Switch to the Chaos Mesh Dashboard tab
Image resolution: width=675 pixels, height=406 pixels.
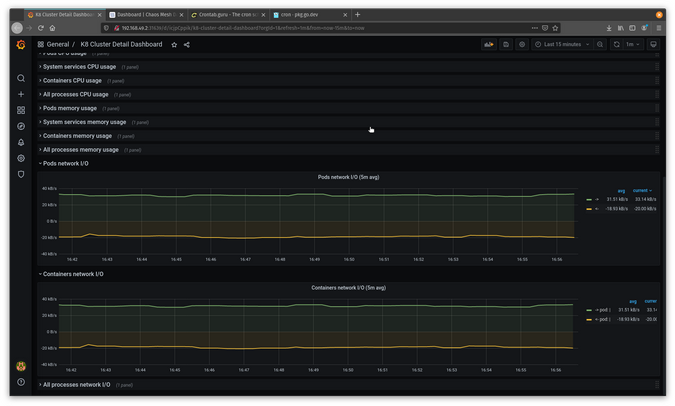click(146, 15)
